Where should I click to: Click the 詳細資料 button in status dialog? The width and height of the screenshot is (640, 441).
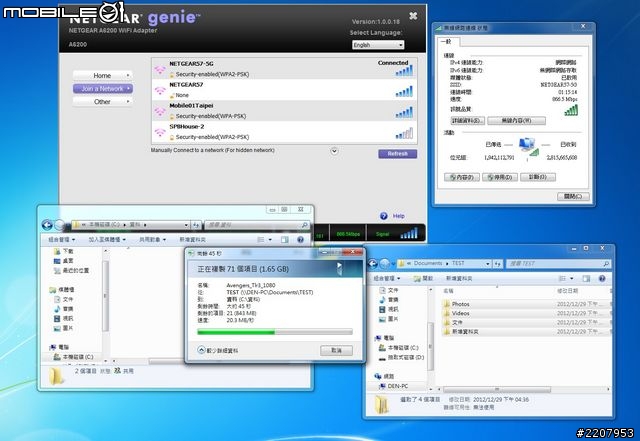[467, 121]
